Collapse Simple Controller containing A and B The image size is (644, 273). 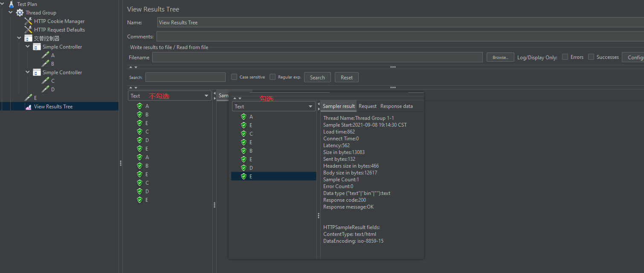[x=28, y=46]
